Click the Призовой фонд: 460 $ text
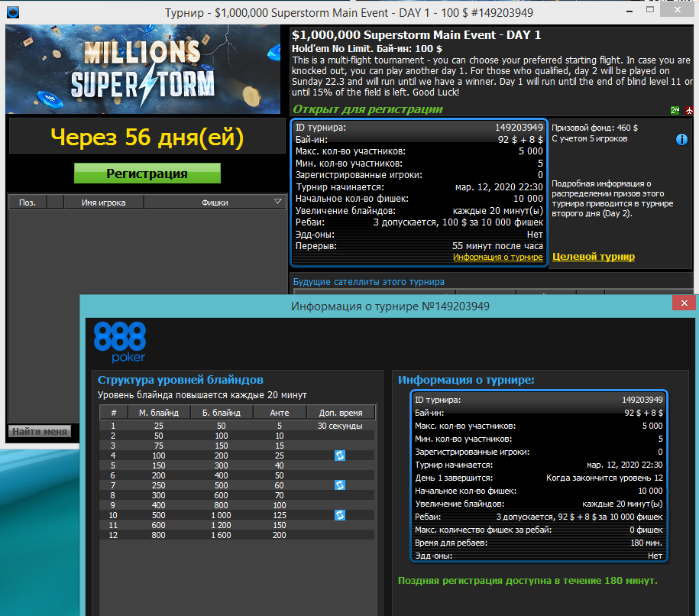Viewport: 699px width, 616px height. (x=594, y=128)
